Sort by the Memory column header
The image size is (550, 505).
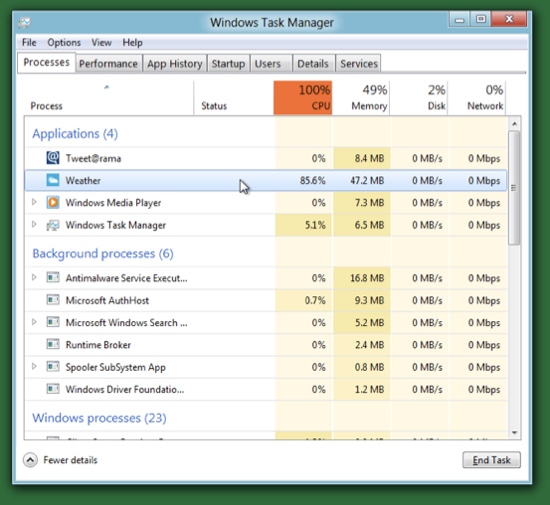point(361,97)
